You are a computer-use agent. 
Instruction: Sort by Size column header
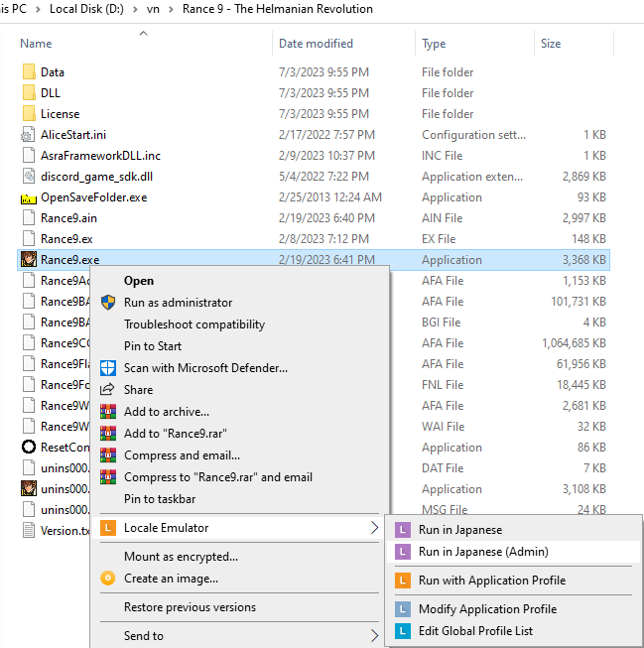[x=551, y=44]
